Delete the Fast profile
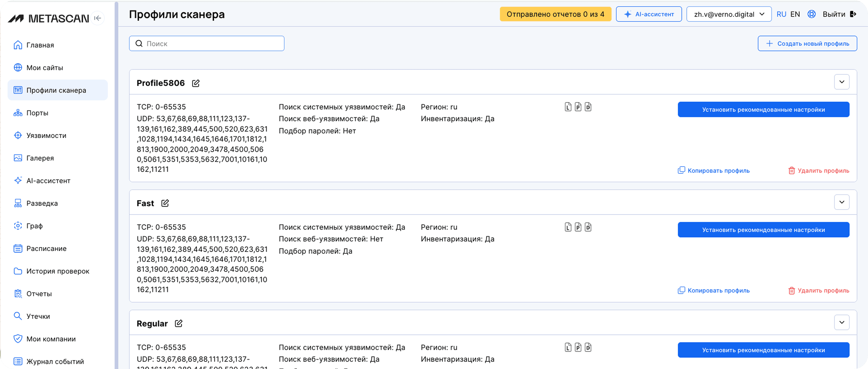The height and width of the screenshot is (369, 868). pyautogui.click(x=818, y=290)
